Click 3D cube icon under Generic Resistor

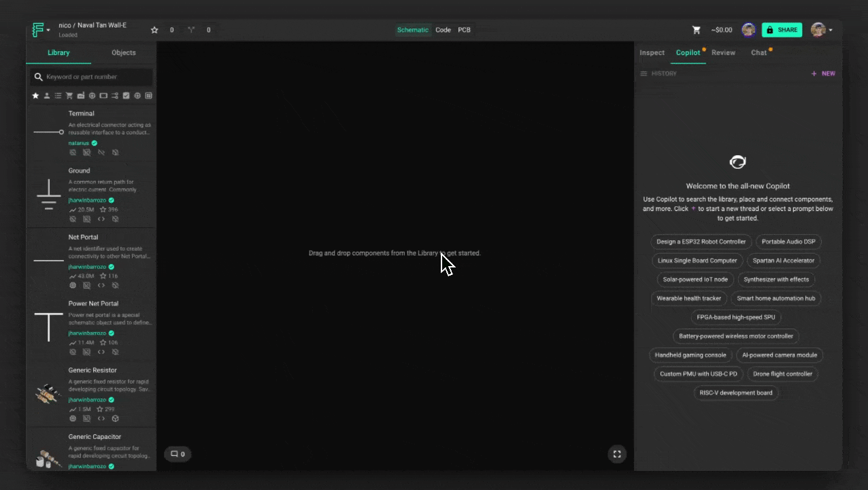tap(115, 419)
